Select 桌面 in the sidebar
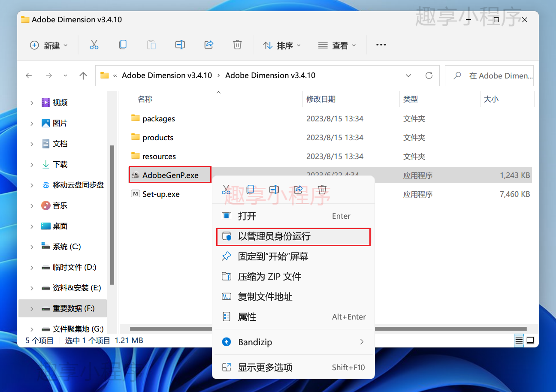Image resolution: width=556 pixels, height=392 pixels. (x=60, y=226)
